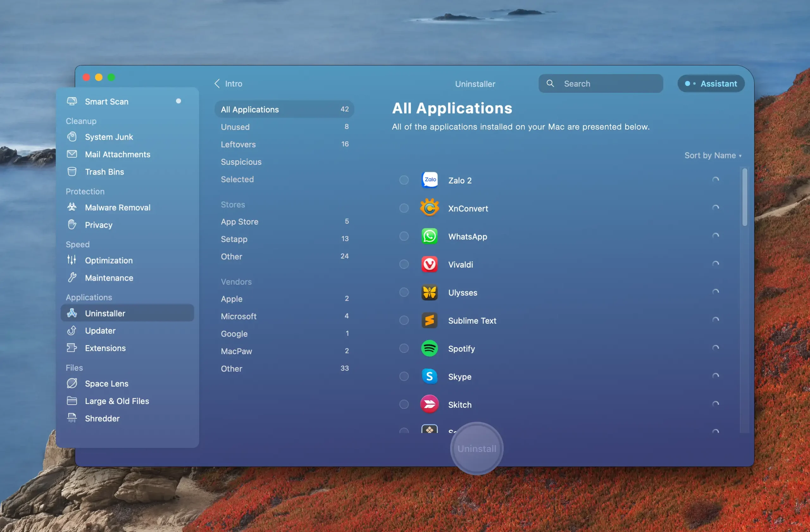Filter by MacPaw vendor

coord(284,351)
